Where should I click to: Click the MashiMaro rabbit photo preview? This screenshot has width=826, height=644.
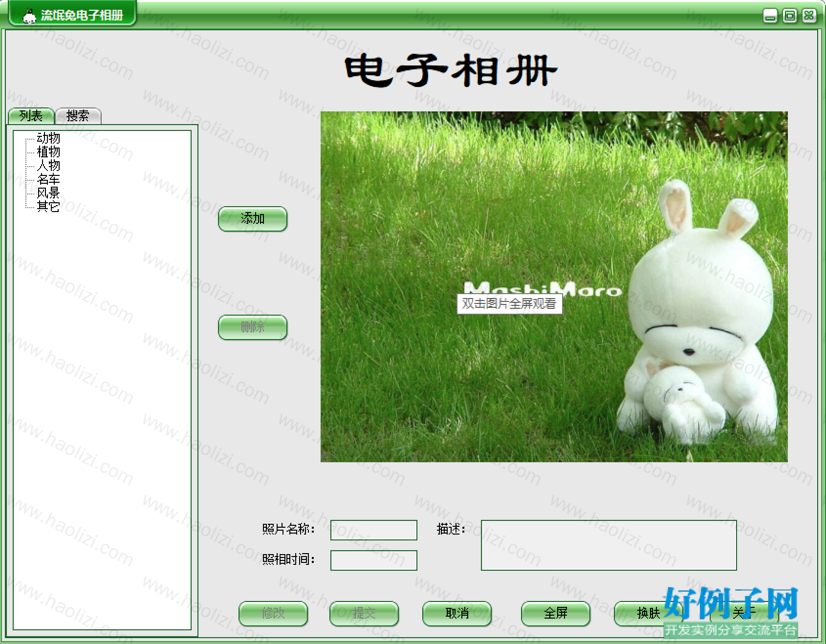pyautogui.click(x=554, y=287)
